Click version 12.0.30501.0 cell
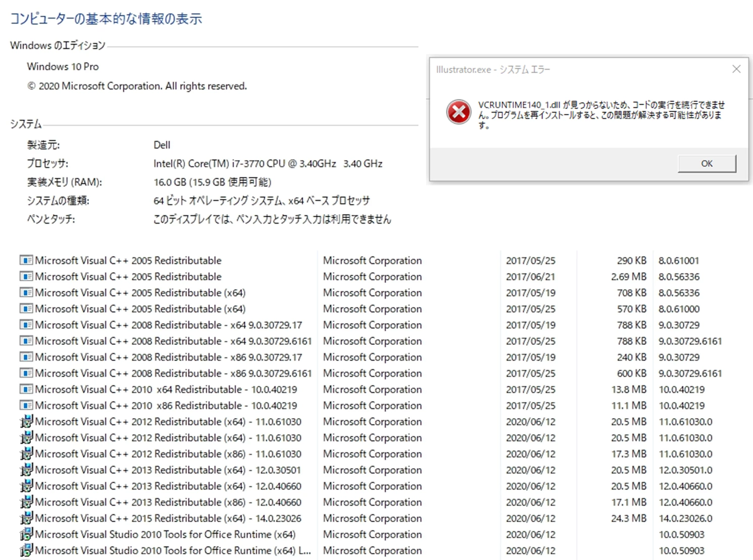This screenshot has height=560, width=753. coord(685,470)
